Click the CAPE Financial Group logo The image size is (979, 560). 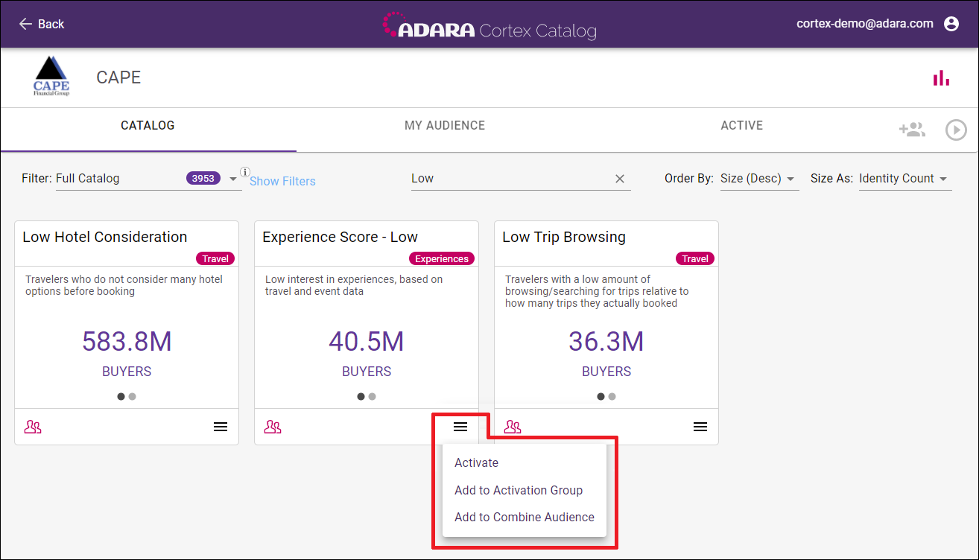point(51,77)
